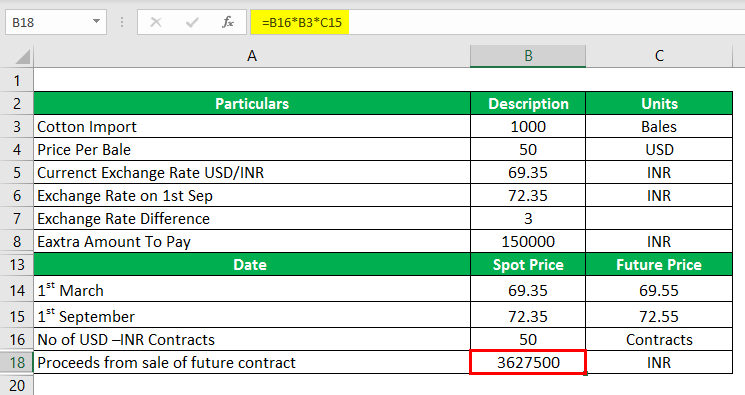Select row 1 header
The image size is (745, 395).
click(17, 80)
